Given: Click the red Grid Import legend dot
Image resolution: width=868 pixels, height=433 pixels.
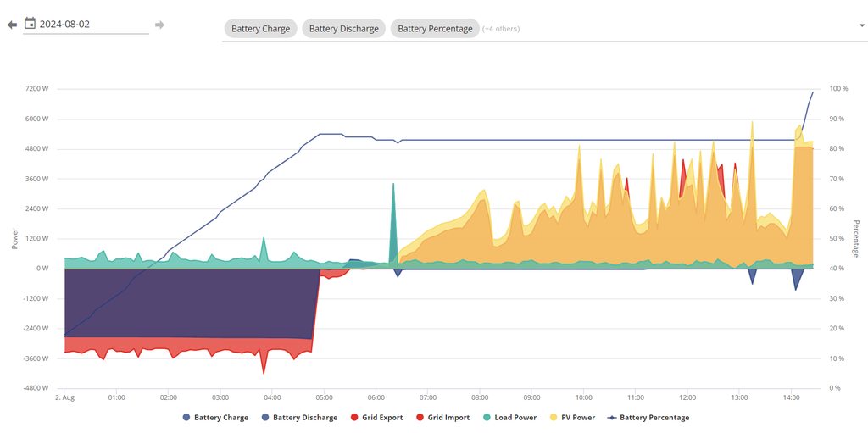Looking at the screenshot, I should pos(421,418).
